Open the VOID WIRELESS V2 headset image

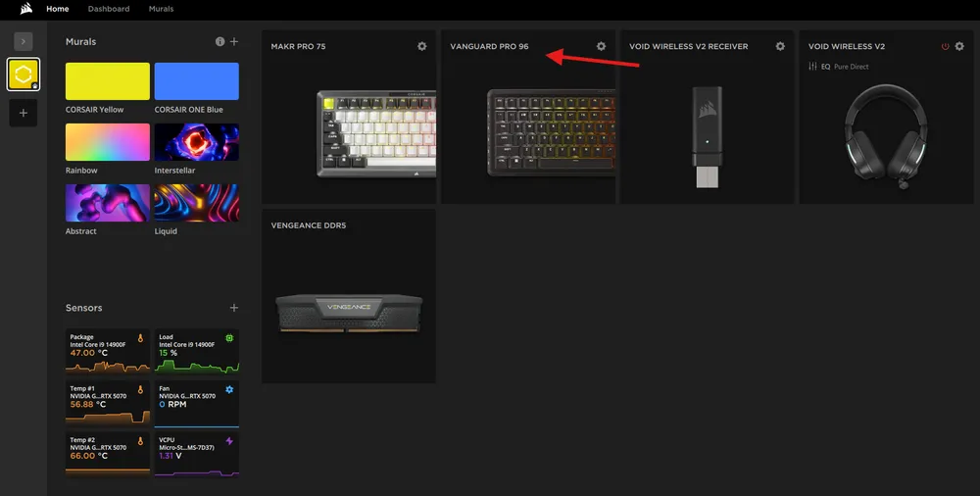tap(886, 137)
